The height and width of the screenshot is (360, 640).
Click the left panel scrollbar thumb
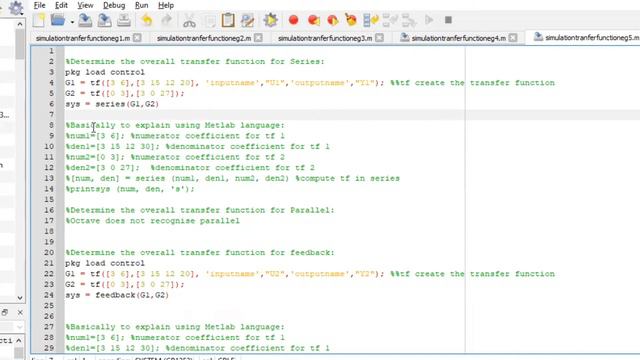20,45
